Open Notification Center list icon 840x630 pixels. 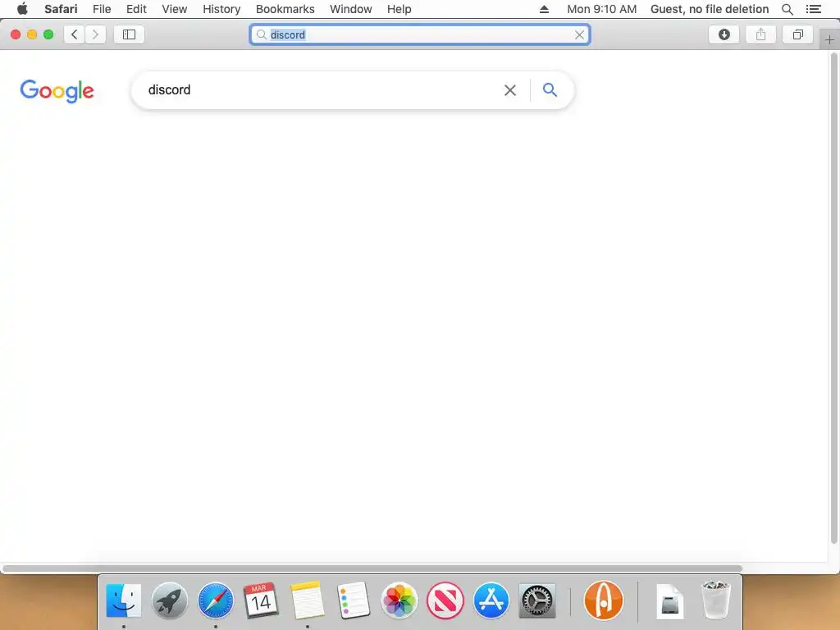[813, 9]
